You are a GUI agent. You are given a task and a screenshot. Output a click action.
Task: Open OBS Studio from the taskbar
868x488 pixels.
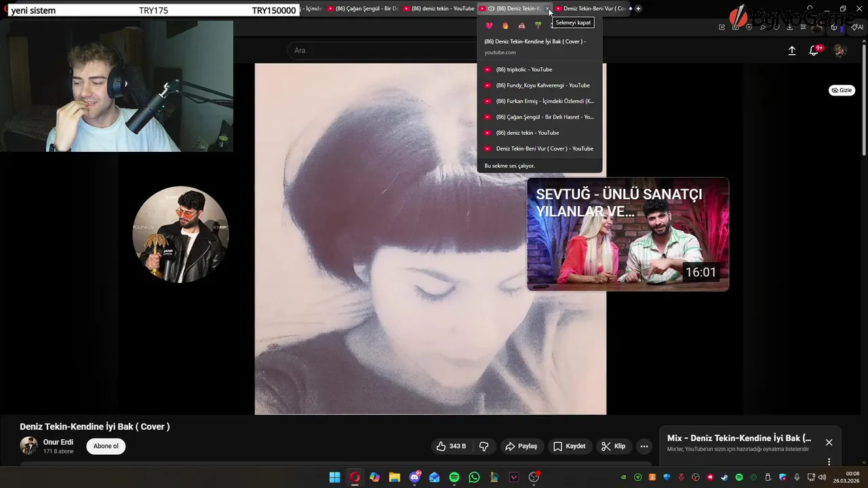534,477
